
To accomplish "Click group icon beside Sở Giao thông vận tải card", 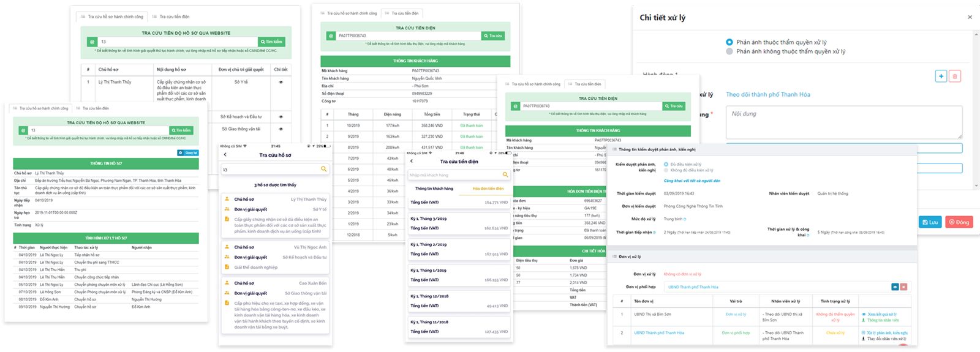I will 227,293.
